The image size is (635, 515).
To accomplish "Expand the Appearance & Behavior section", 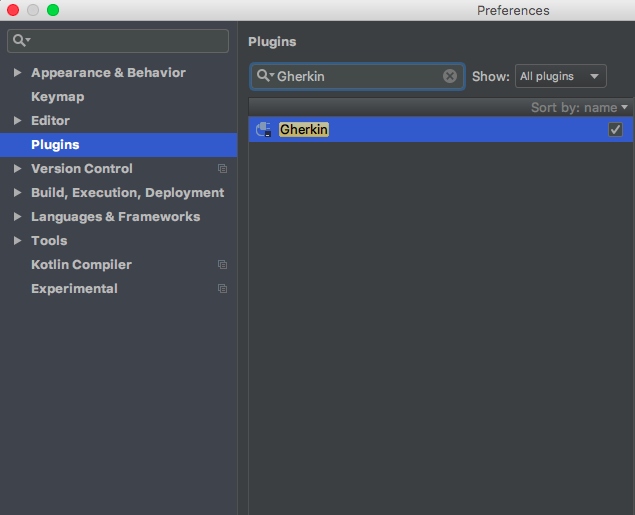I will [17, 73].
